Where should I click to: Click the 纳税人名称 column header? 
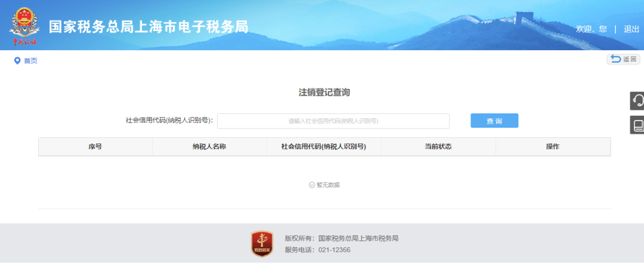tap(209, 147)
